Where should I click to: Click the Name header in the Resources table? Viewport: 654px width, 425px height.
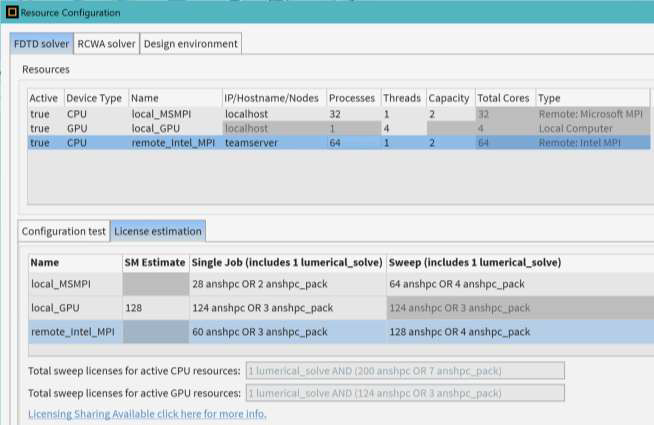tap(175, 98)
